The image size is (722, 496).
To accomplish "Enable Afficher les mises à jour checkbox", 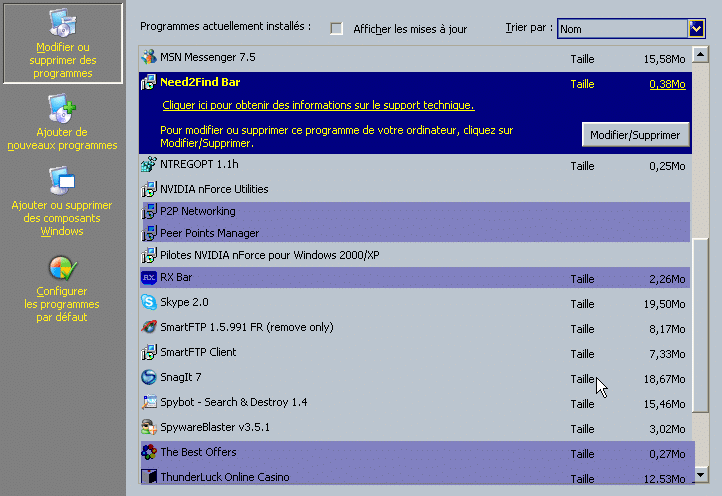I will point(337,29).
